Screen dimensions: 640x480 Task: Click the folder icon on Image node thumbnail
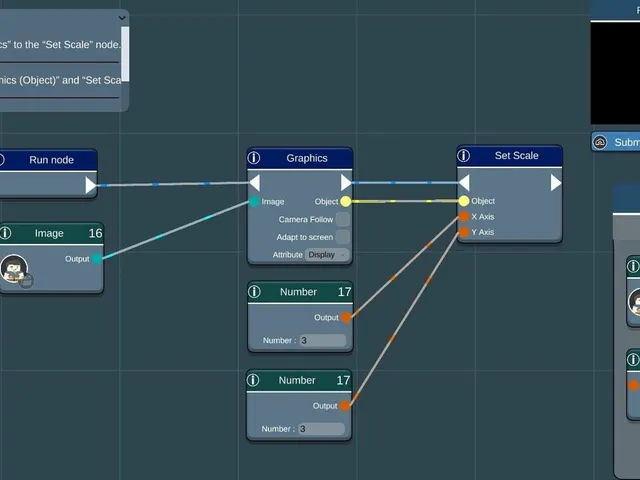26,281
